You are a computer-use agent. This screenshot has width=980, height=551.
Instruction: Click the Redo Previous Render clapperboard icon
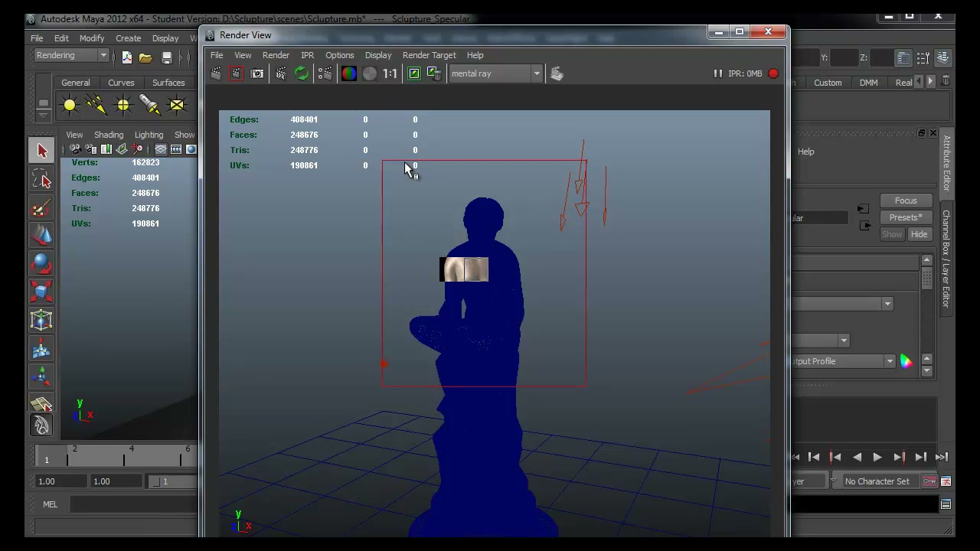coord(216,73)
